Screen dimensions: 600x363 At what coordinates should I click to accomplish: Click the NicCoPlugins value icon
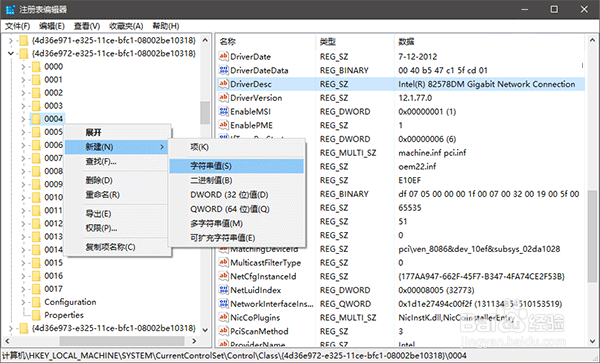click(223, 318)
